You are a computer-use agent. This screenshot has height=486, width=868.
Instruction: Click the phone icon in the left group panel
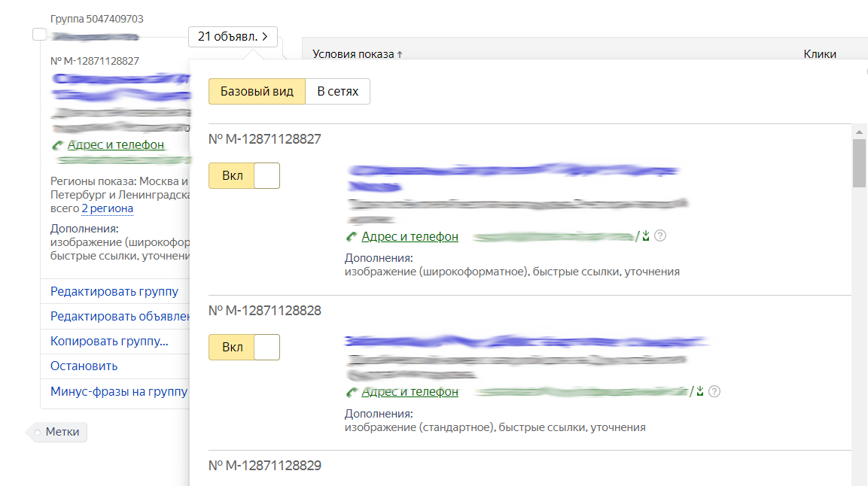[57, 145]
